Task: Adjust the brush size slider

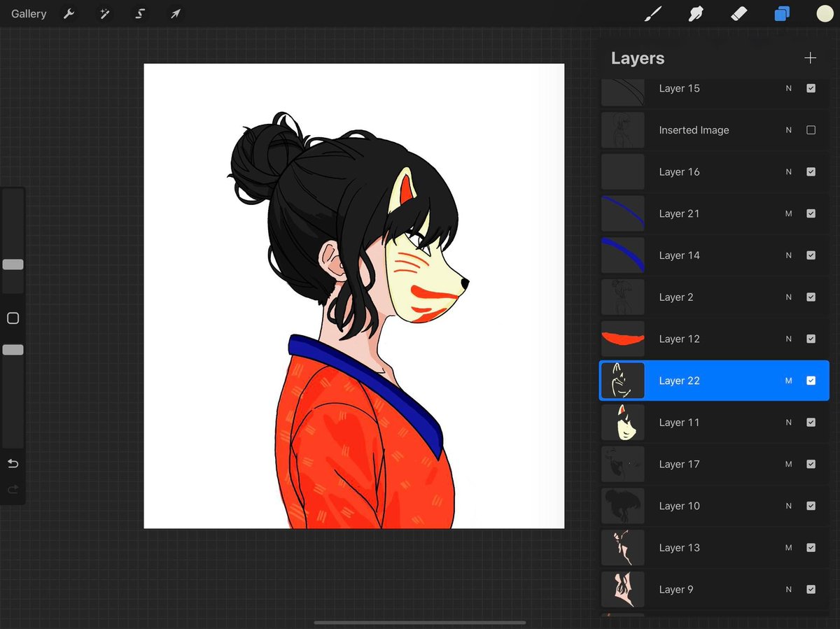Action: 13,264
